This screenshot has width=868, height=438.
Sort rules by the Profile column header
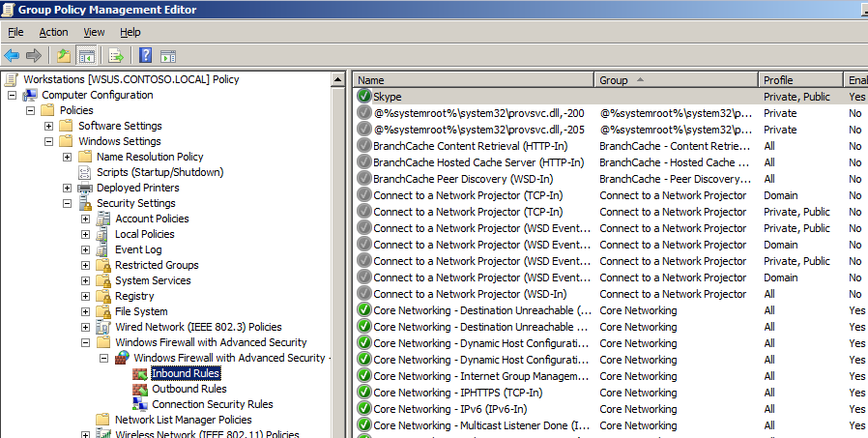800,80
